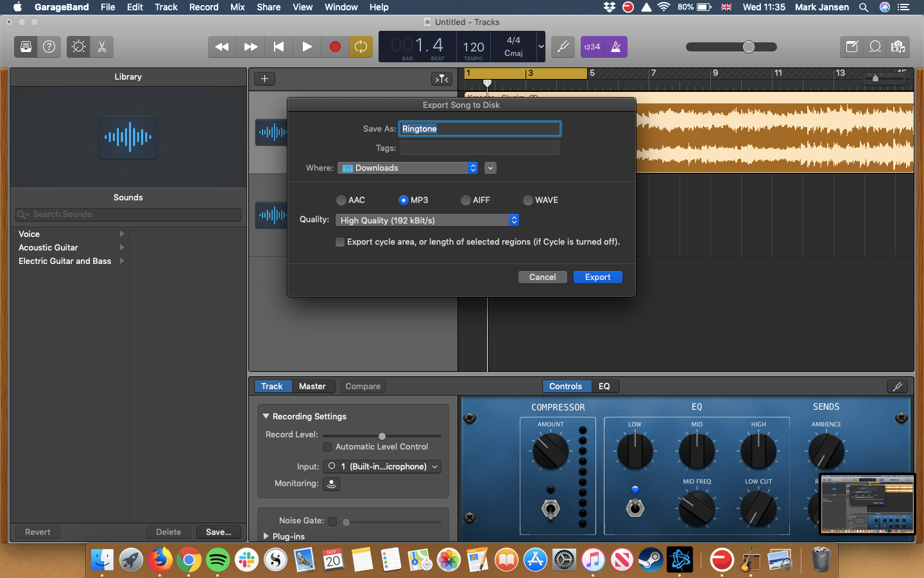Viewport: 924px width, 578px height.
Task: Adjust the Record Level slider
Action: 382,436
